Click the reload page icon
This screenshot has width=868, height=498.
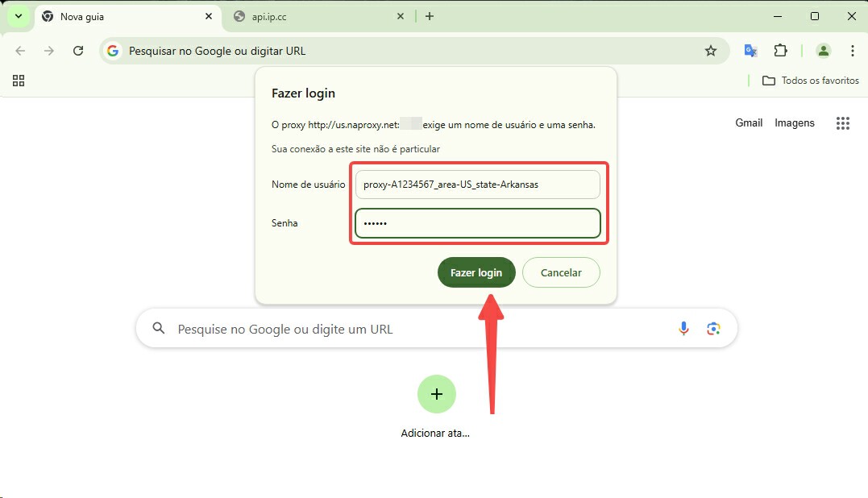(x=78, y=51)
